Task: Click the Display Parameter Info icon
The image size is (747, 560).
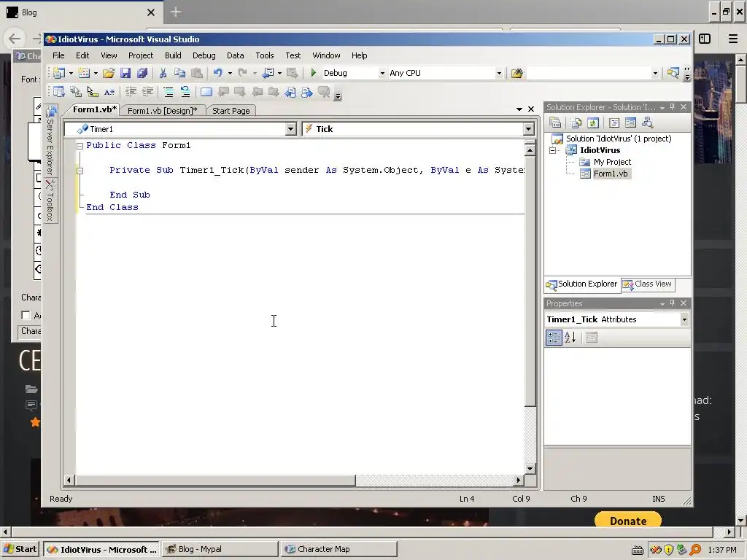Action: coord(75,92)
